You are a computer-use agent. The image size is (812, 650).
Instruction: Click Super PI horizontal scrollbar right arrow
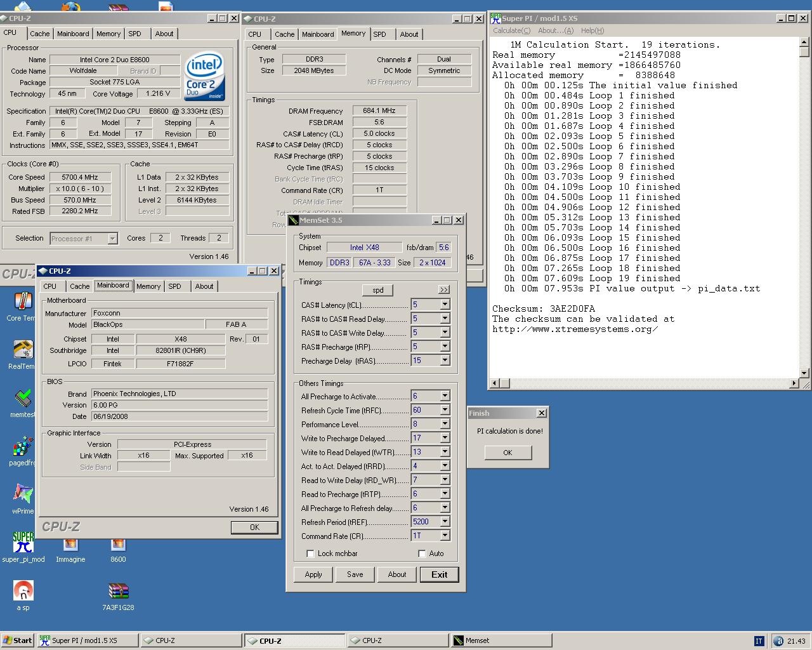[x=794, y=383]
